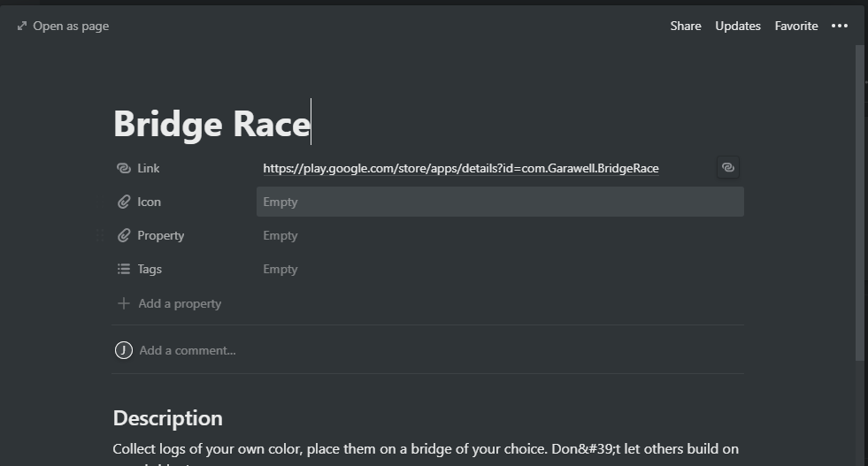Open the three-dot more options menu
This screenshot has width=868, height=466.
[839, 26]
